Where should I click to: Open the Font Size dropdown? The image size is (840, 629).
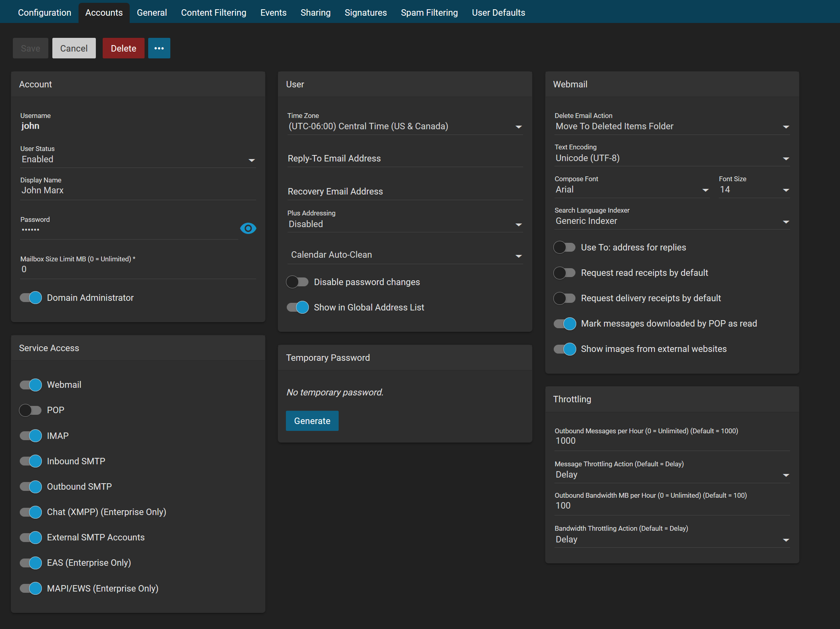point(754,190)
